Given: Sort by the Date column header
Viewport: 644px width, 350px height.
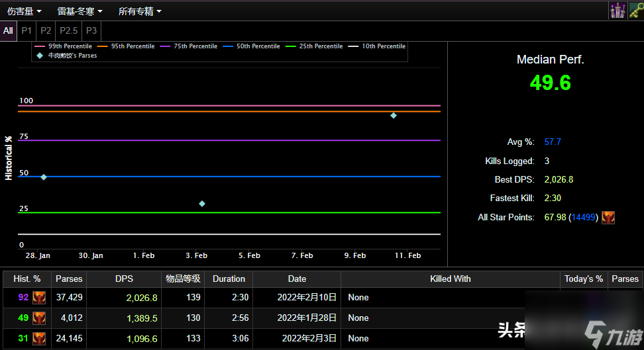Looking at the screenshot, I should [x=297, y=279].
